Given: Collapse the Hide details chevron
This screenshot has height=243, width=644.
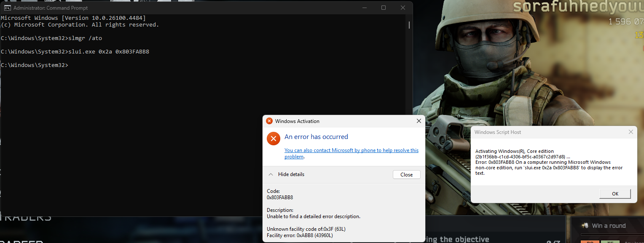Looking at the screenshot, I should [271, 174].
